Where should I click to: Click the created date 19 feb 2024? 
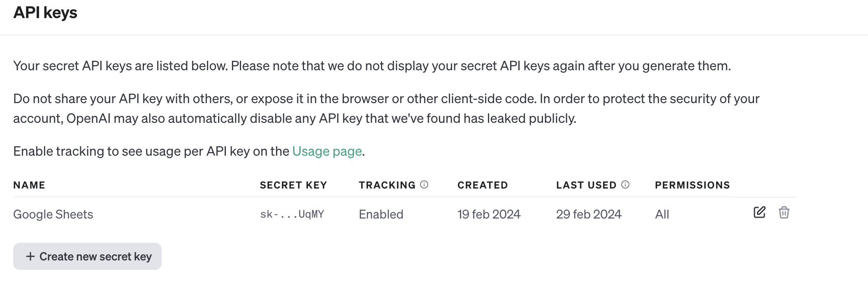pyautogui.click(x=489, y=214)
